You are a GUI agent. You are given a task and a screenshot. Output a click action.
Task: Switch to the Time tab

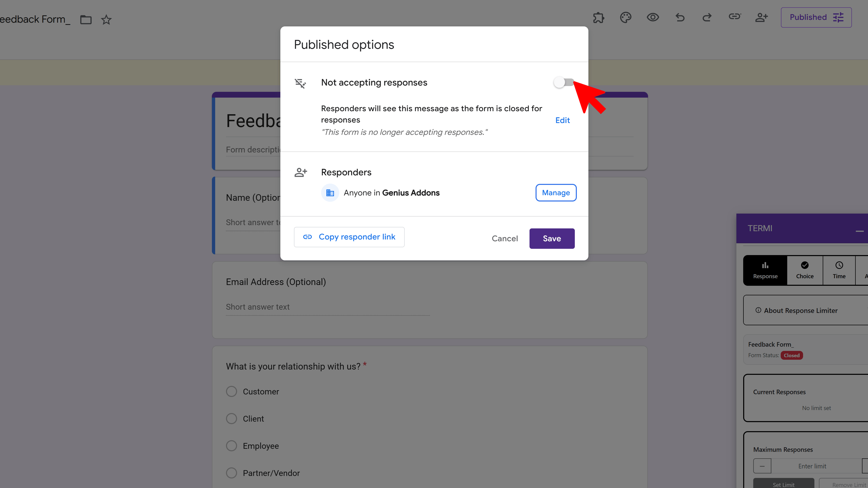[x=839, y=270]
